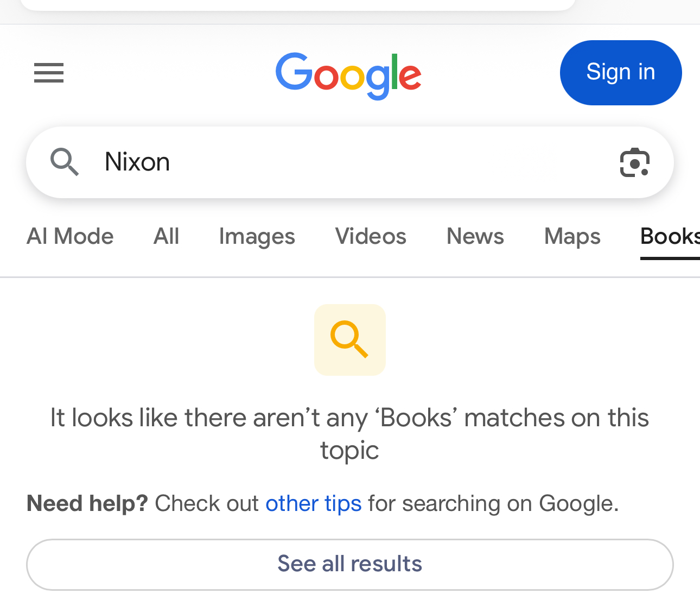Screen dimensions: 700x606
Task: Click the See all results button
Action: click(350, 564)
